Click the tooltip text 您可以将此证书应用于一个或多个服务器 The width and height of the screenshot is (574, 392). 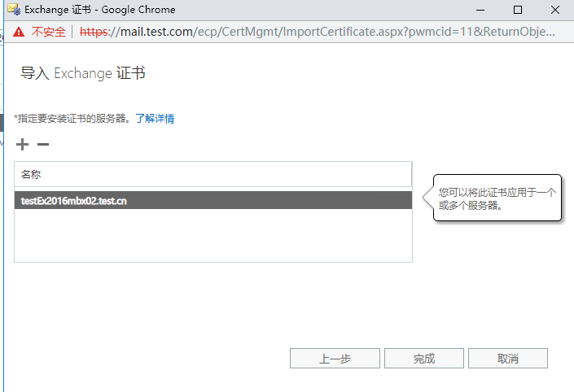pyautogui.click(x=497, y=198)
